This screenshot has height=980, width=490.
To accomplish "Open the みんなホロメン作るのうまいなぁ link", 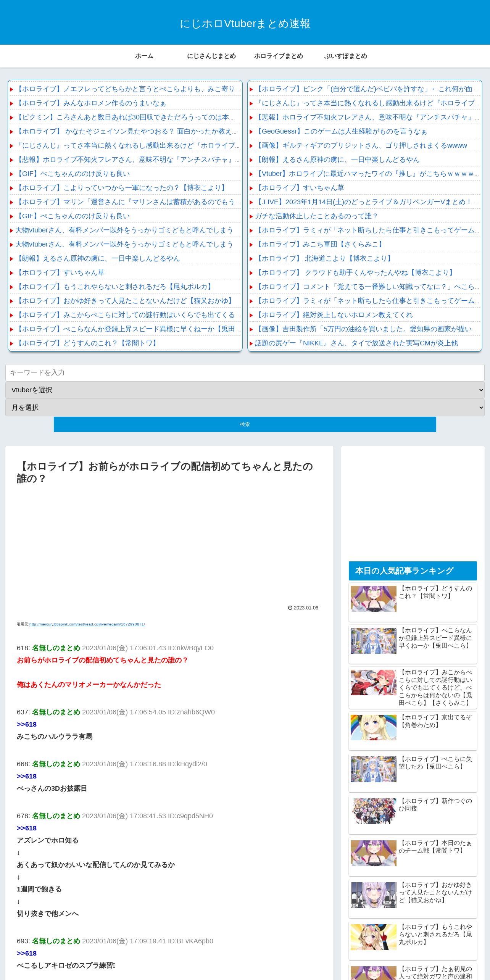I will (91, 103).
